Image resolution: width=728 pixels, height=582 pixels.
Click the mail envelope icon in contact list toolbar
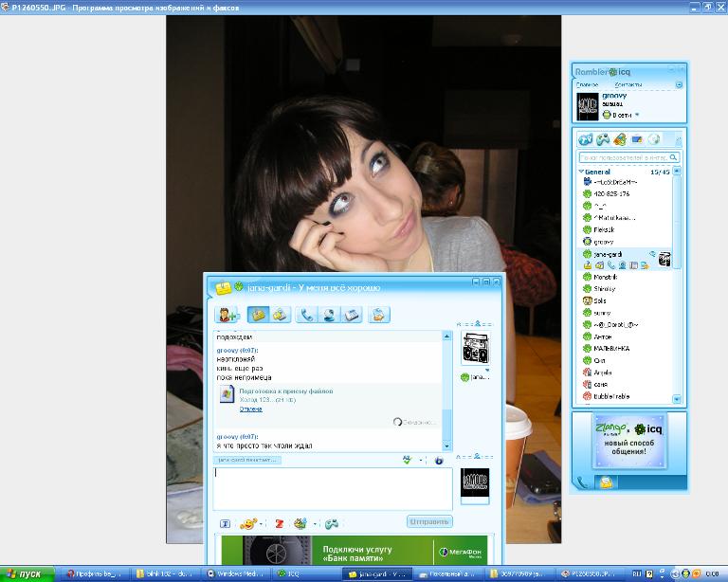tap(637, 138)
